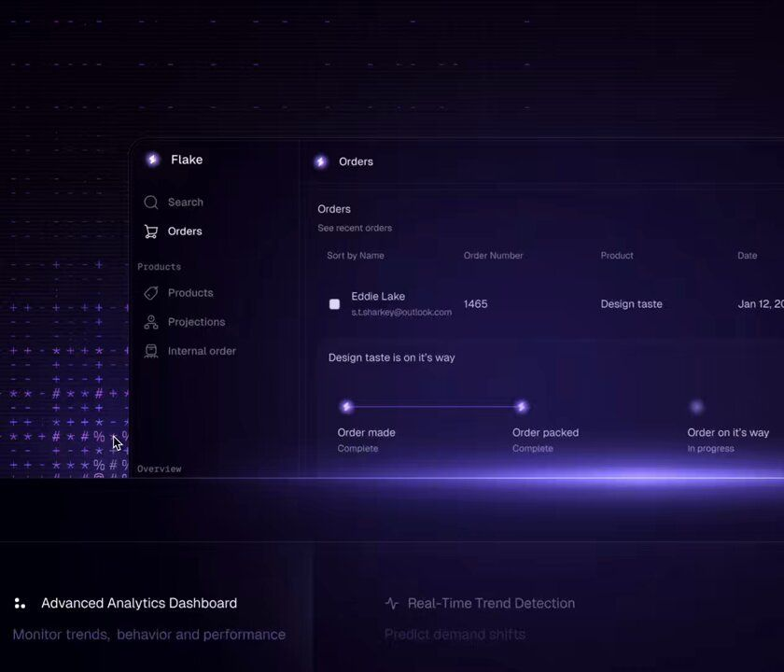Viewport: 784px width, 672px height.
Task: Click the email s.t.sharkey@outlook.com
Action: tap(401, 313)
